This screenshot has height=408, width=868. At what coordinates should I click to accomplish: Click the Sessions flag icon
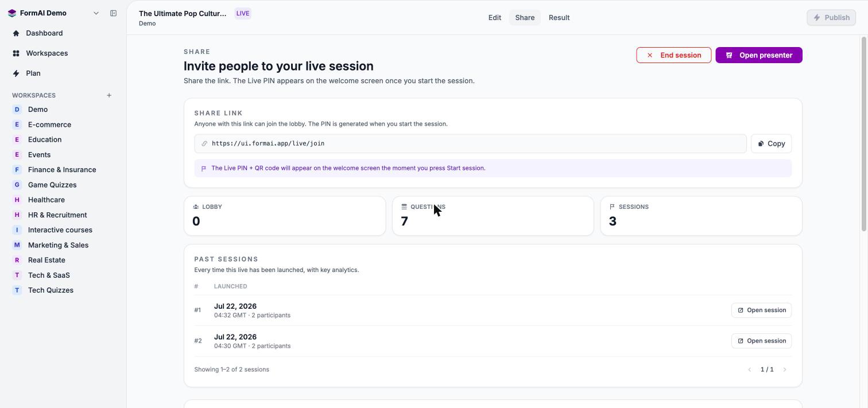(x=612, y=207)
